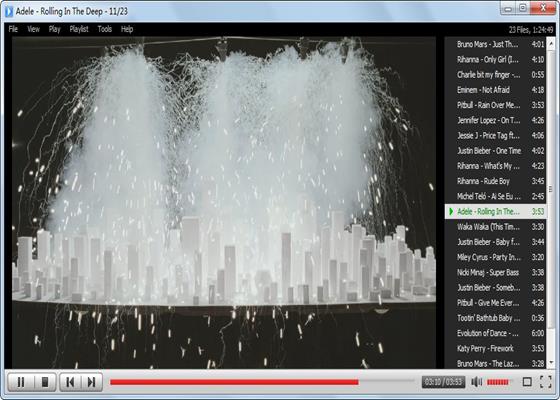The height and width of the screenshot is (400, 560).
Task: Click the 23 Files, 1:24:49 playlist summary
Action: click(531, 30)
